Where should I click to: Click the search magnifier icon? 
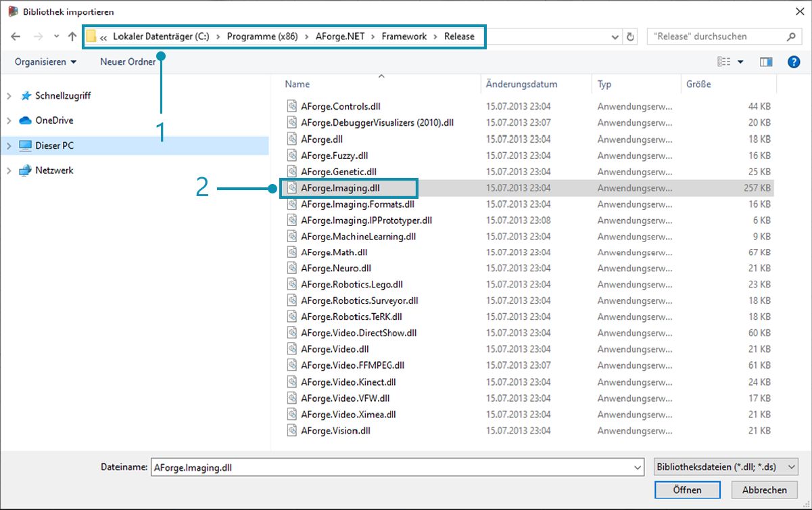click(792, 37)
